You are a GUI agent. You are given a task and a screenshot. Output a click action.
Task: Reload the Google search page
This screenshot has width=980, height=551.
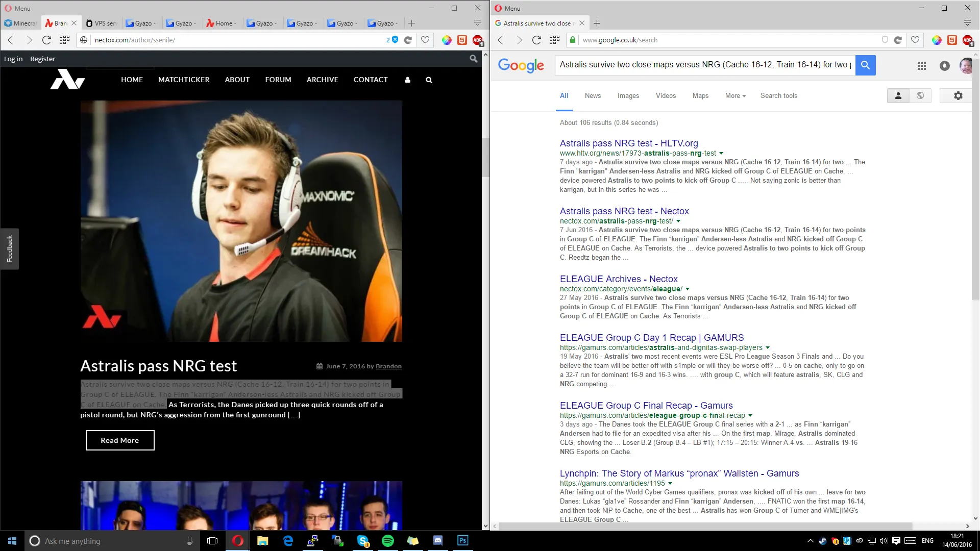pos(536,40)
